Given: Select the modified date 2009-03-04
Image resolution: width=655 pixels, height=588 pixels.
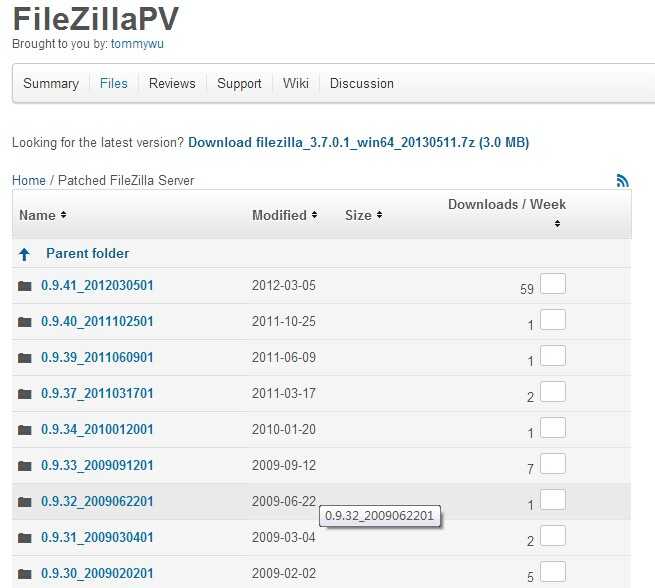Looking at the screenshot, I should pos(284,537).
